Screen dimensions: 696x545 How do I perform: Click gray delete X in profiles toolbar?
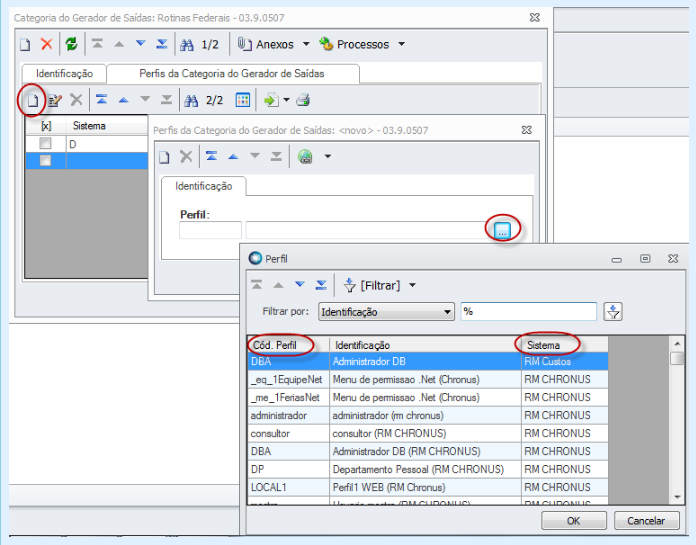click(x=76, y=100)
